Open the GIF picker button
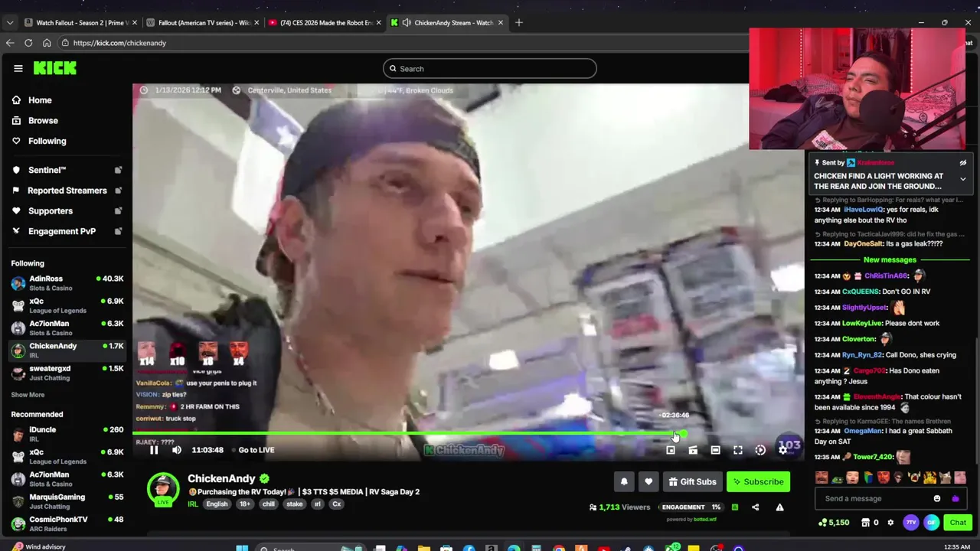Screen dimensions: 980x551 point(931,523)
